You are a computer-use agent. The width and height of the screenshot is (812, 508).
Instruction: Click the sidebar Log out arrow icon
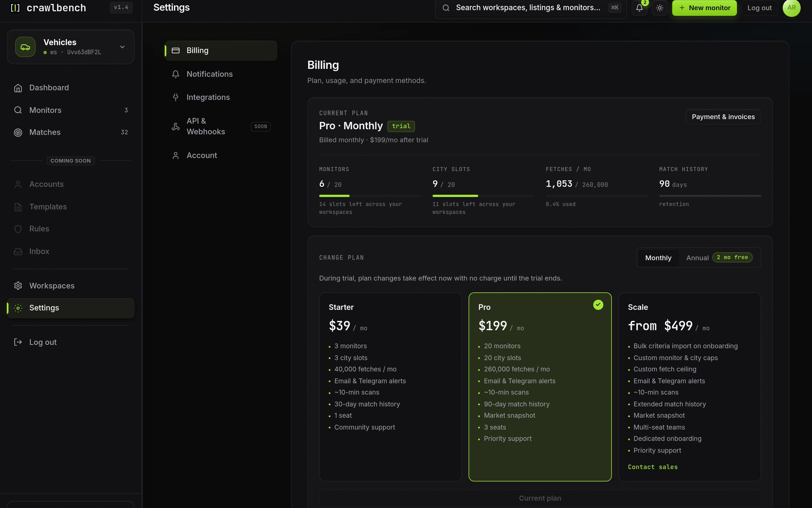[18, 342]
